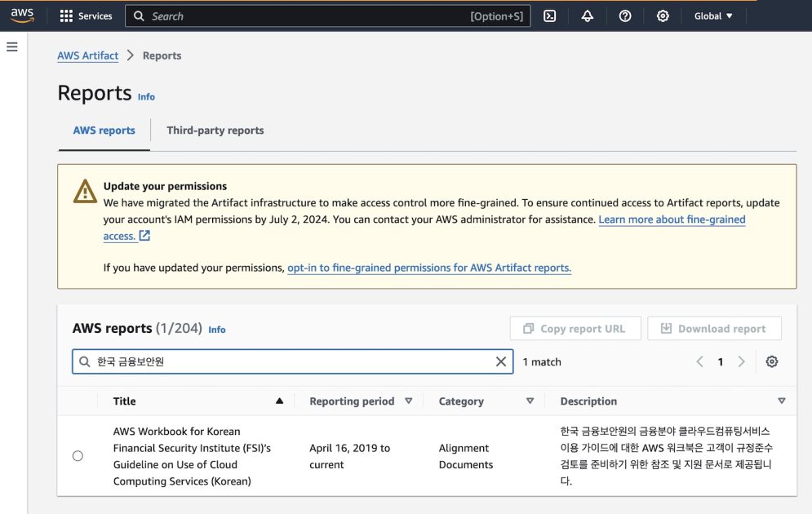Select the AWS reports tab
812x514 pixels.
pos(104,130)
